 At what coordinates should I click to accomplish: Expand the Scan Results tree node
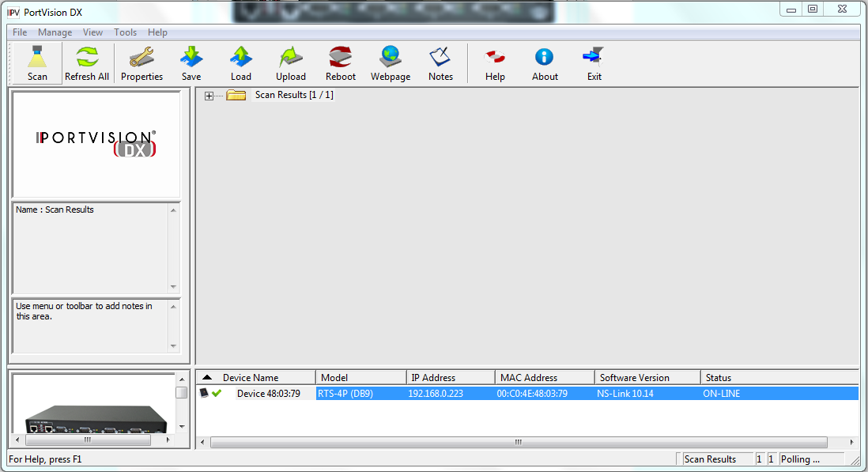click(x=209, y=96)
